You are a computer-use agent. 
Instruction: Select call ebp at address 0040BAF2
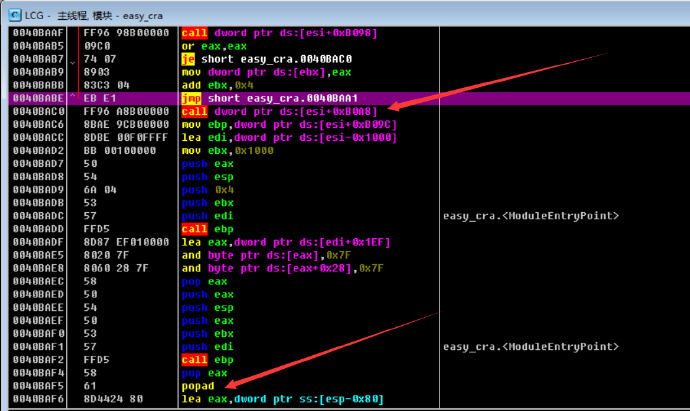tap(208, 360)
